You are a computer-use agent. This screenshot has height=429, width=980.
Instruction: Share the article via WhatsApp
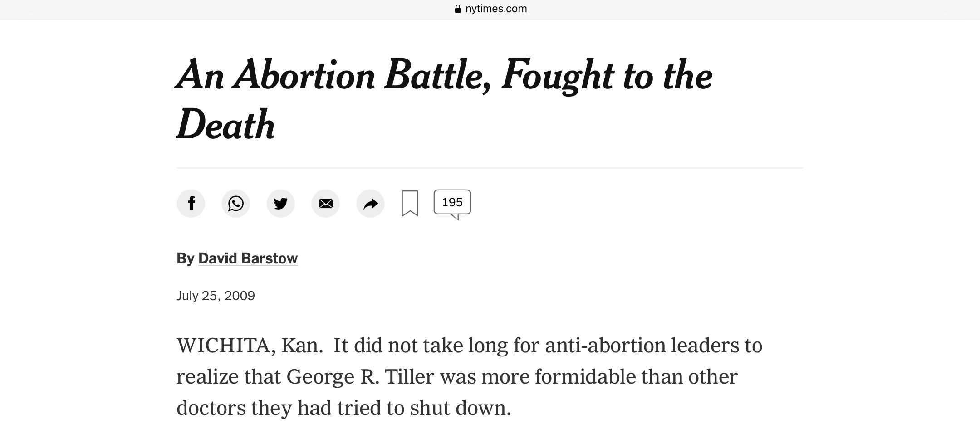click(235, 204)
